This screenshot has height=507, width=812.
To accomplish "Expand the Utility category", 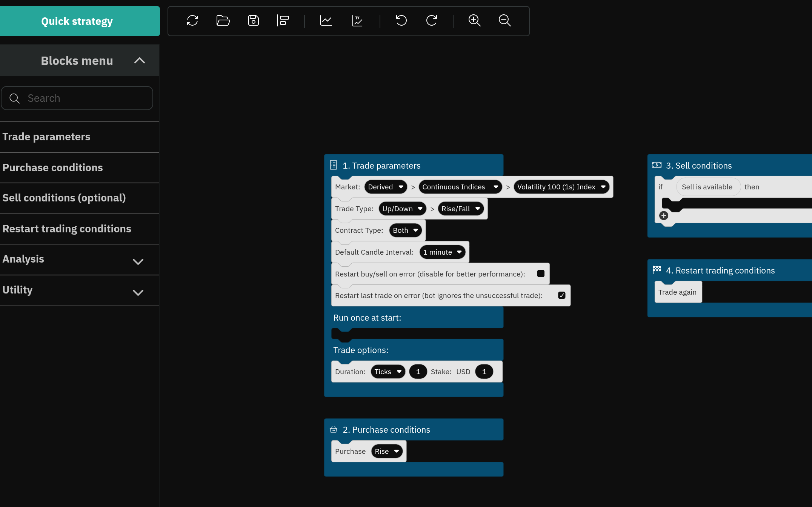I will coord(138,292).
